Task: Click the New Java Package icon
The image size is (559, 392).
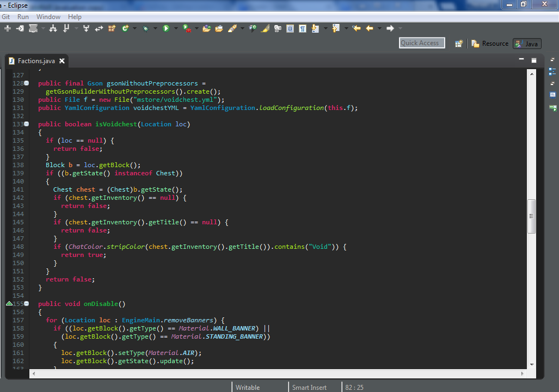Action: (112, 28)
